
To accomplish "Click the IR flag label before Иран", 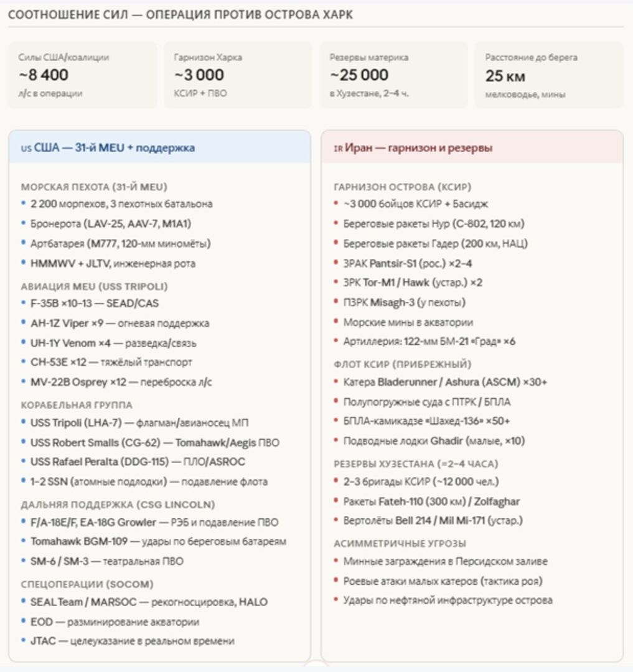I will 338,149.
